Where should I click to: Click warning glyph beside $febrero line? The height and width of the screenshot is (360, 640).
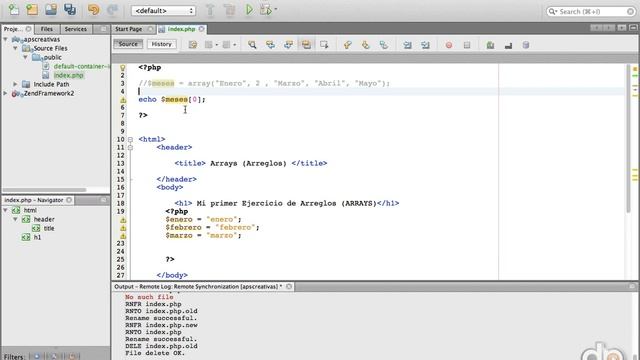point(123,228)
